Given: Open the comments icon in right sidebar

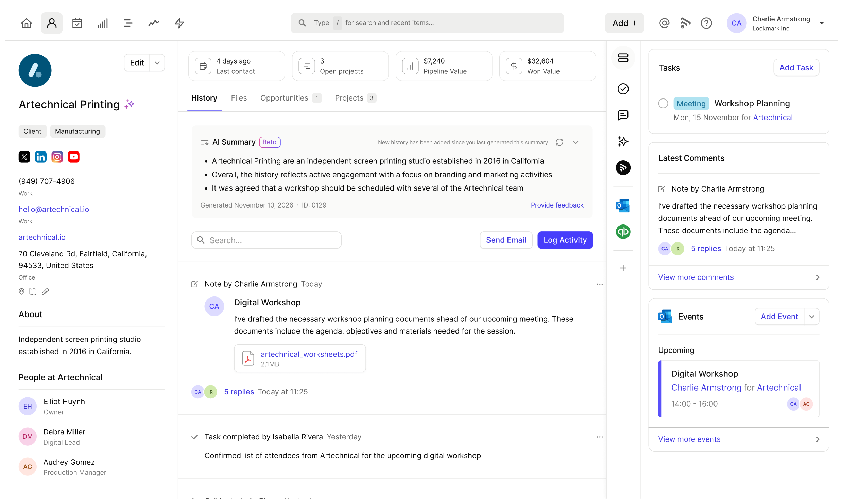Looking at the screenshot, I should click(623, 115).
